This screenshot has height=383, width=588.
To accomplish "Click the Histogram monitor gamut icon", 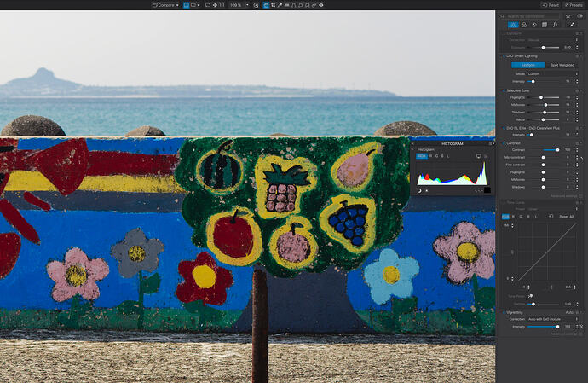I will click(479, 156).
